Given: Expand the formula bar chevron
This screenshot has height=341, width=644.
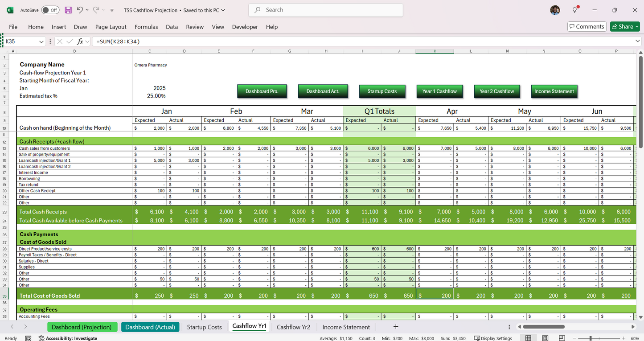Looking at the screenshot, I should coord(637,41).
